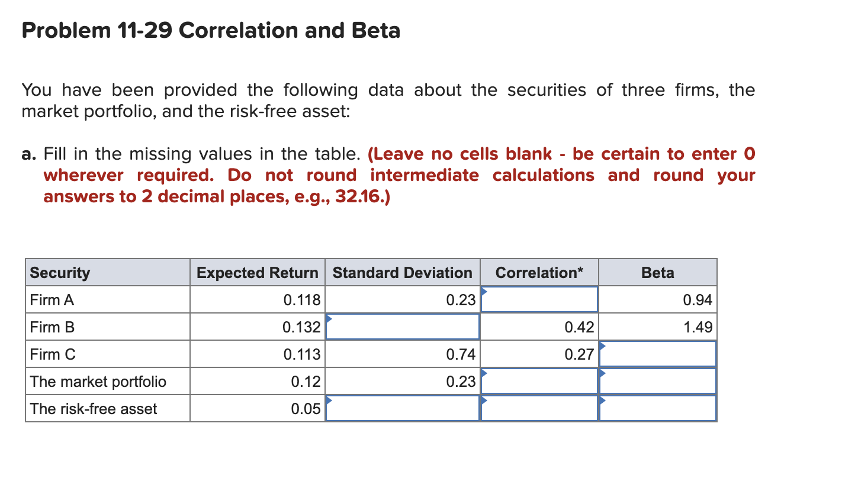
Task: Select the Expected Return column header
Action: [257, 272]
